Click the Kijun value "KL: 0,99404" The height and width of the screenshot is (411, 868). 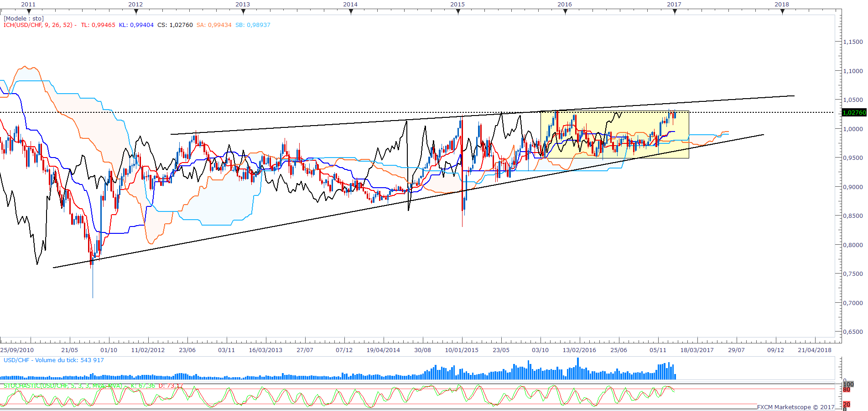pos(136,25)
